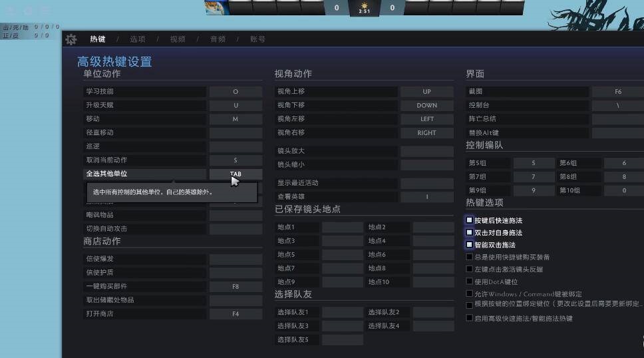Click the 全选其他单位 row label
This screenshot has height=358, width=644.
tap(107, 174)
